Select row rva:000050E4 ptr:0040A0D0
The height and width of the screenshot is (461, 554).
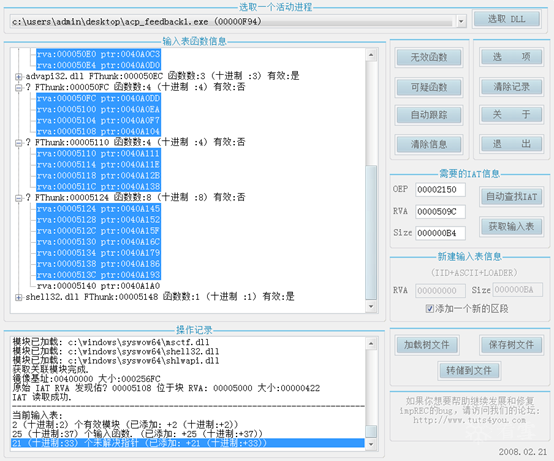98,65
